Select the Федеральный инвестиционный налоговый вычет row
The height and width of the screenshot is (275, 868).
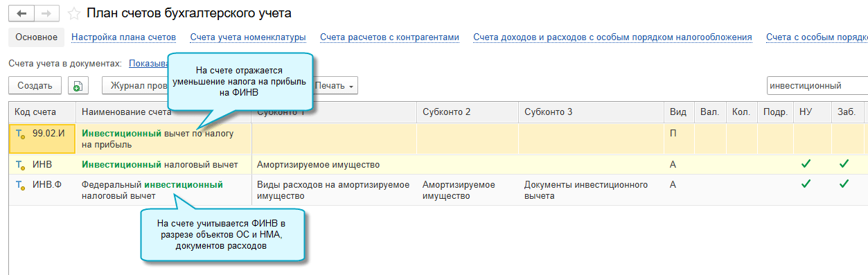439,190
